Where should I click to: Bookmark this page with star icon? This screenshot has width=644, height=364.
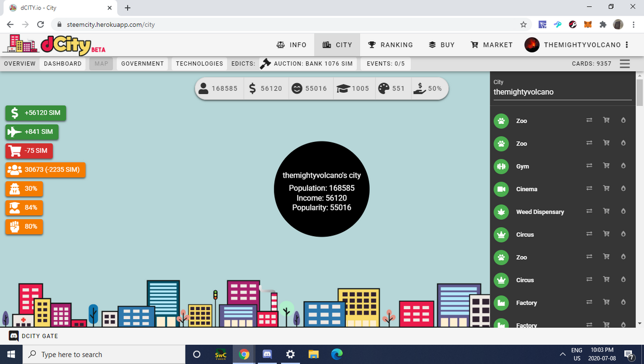point(523,24)
